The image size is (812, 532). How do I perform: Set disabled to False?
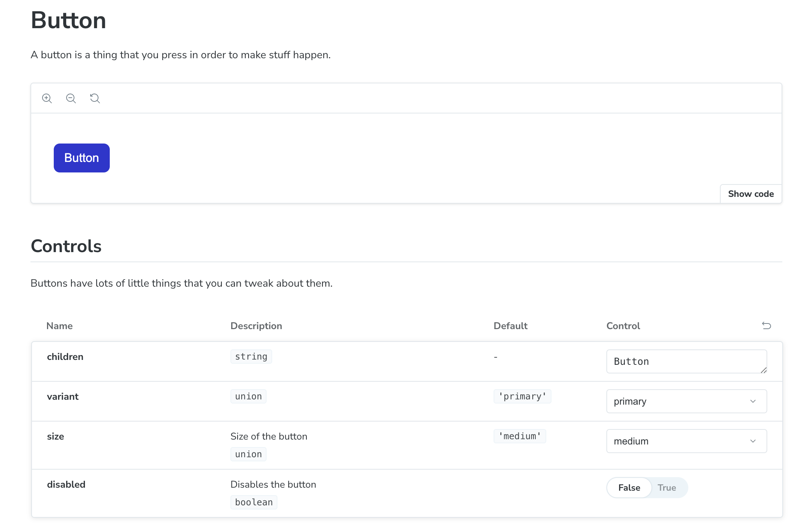coord(629,487)
